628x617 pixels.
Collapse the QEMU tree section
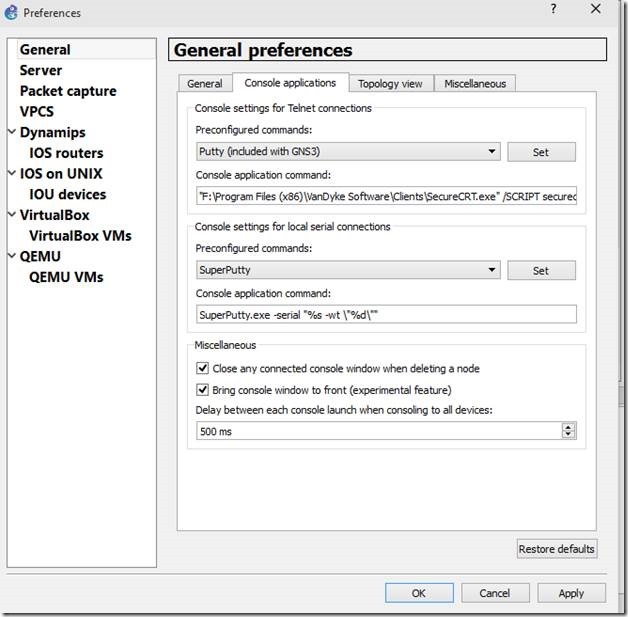coord(11,256)
